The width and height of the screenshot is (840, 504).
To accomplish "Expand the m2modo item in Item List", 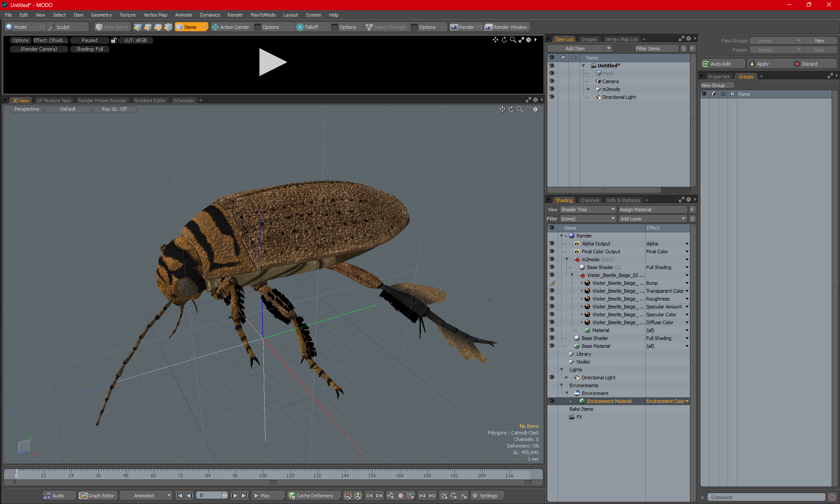I will pyautogui.click(x=588, y=89).
